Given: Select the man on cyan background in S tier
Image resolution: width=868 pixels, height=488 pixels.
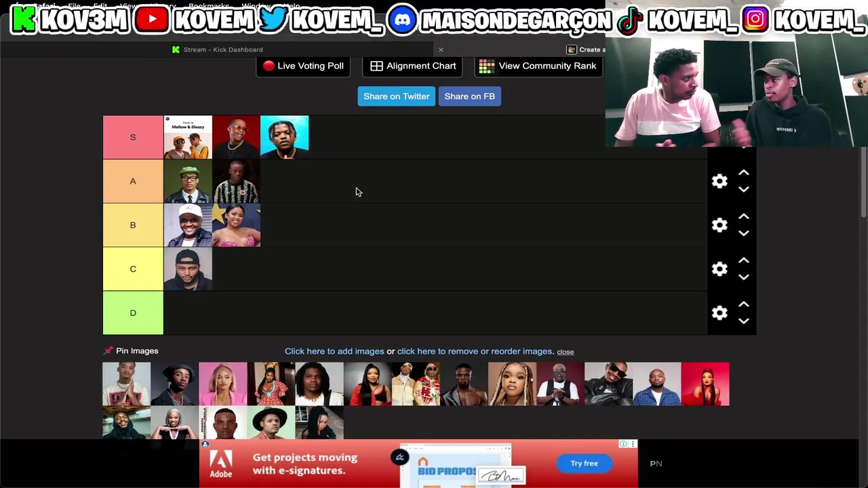Looking at the screenshot, I should [x=284, y=138].
